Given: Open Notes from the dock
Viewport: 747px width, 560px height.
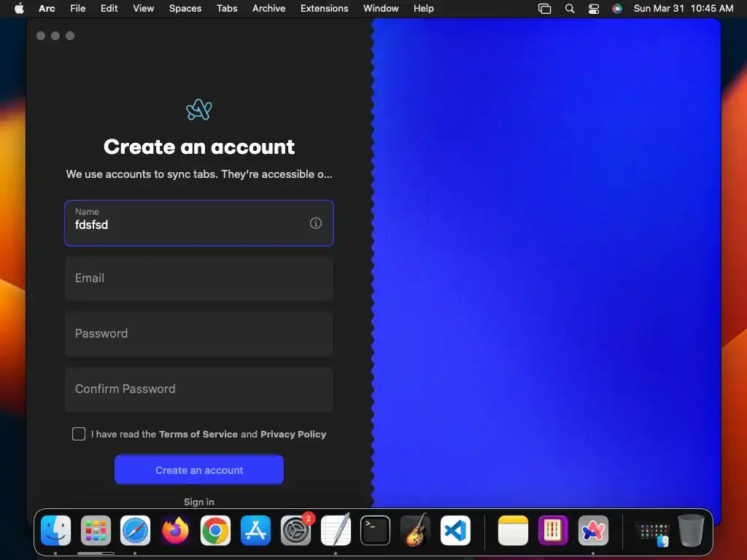Looking at the screenshot, I should (x=513, y=531).
